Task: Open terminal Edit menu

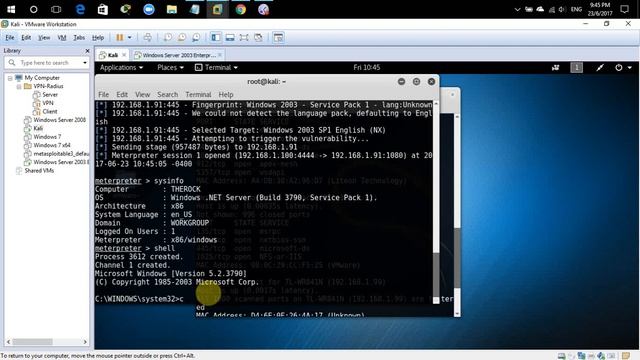Action: point(122,94)
